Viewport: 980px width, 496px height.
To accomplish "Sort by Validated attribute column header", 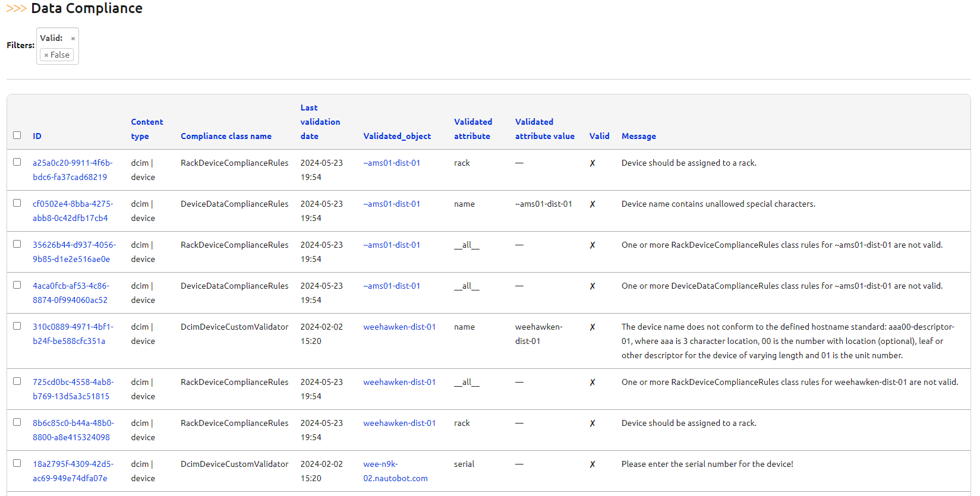I will pos(472,129).
